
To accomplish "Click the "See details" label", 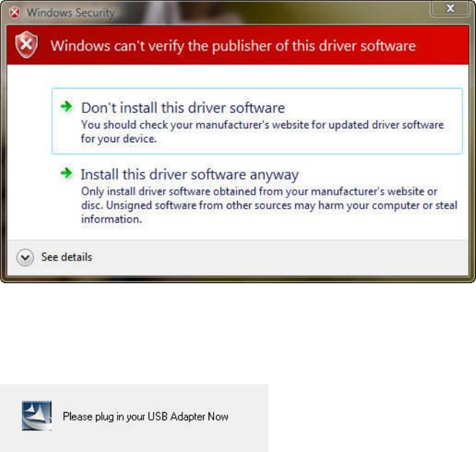I will coord(67,257).
